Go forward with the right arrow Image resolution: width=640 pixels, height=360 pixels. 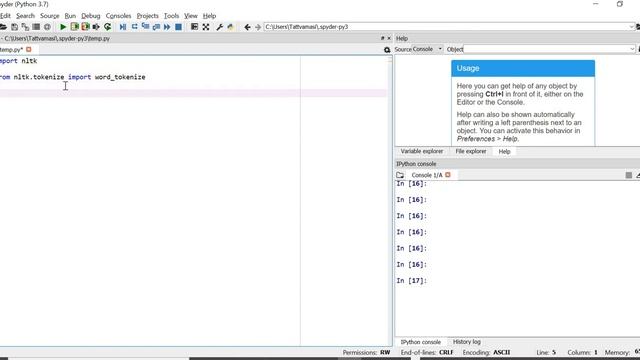[x=258, y=27]
